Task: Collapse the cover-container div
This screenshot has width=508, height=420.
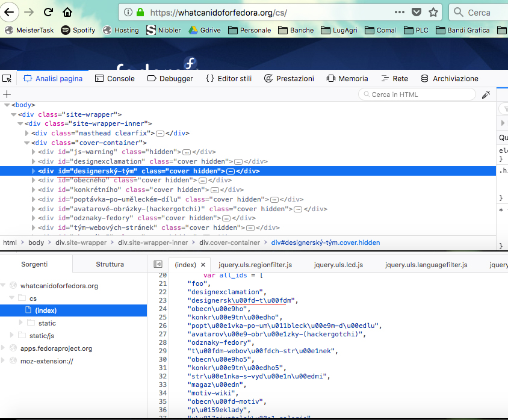Action: coord(27,143)
